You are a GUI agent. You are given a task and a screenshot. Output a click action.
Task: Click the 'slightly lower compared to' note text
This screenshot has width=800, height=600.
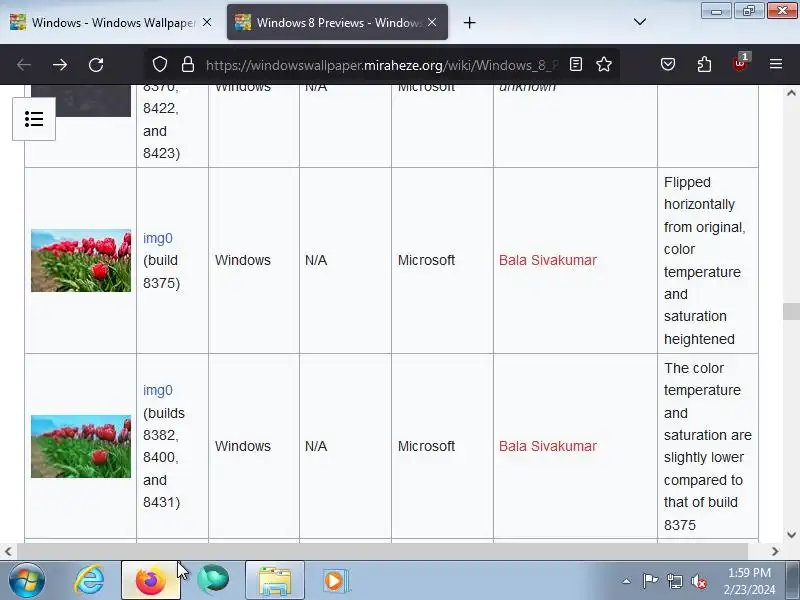(704, 469)
